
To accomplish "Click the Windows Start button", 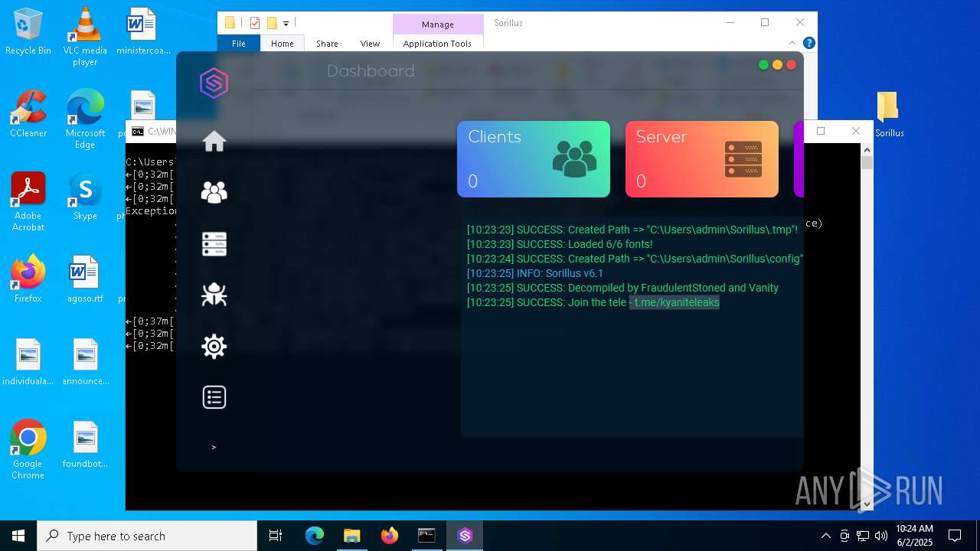I will point(18,536).
